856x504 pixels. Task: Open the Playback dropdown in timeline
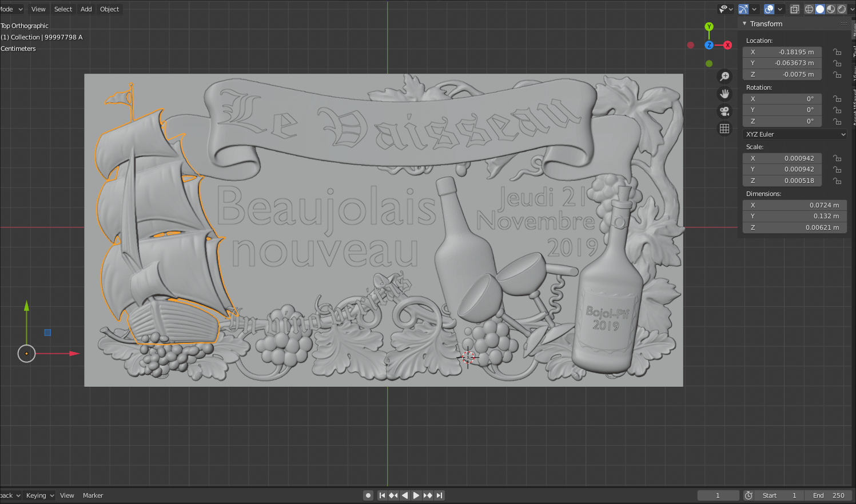[x=11, y=495]
